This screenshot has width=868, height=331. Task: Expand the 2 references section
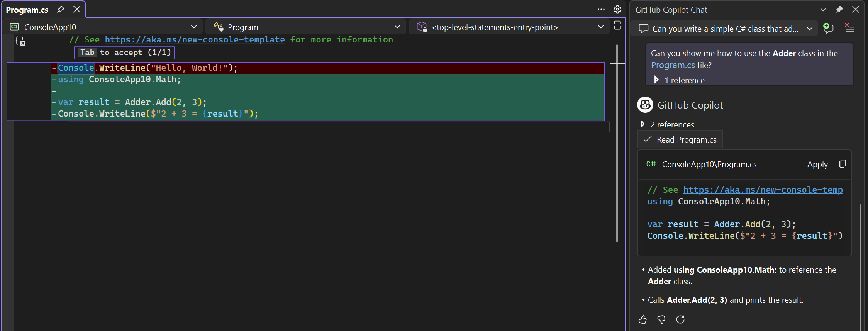(643, 124)
